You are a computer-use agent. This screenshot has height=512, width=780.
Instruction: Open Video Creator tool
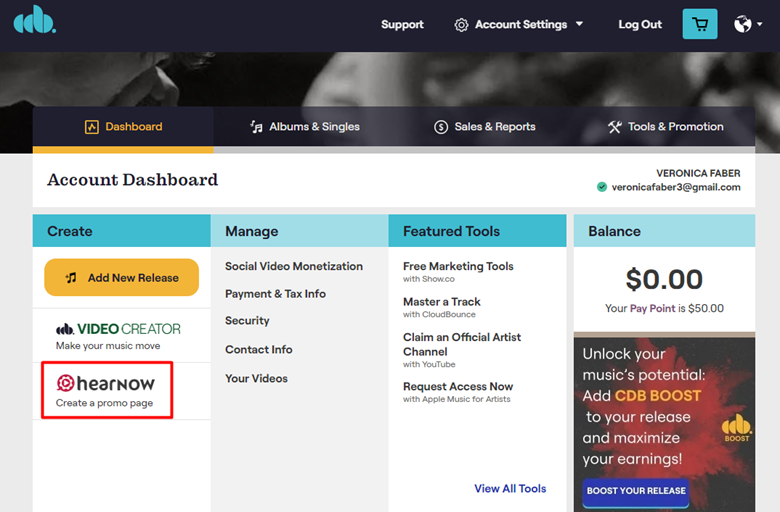[119, 329]
